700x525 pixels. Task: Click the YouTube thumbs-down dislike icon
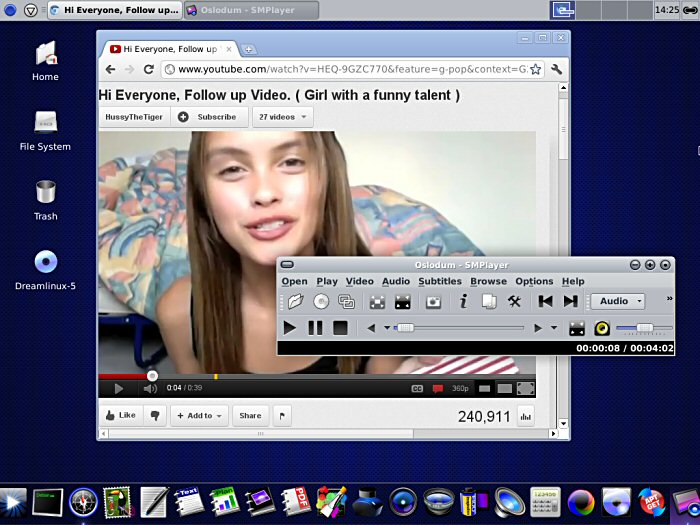(156, 415)
